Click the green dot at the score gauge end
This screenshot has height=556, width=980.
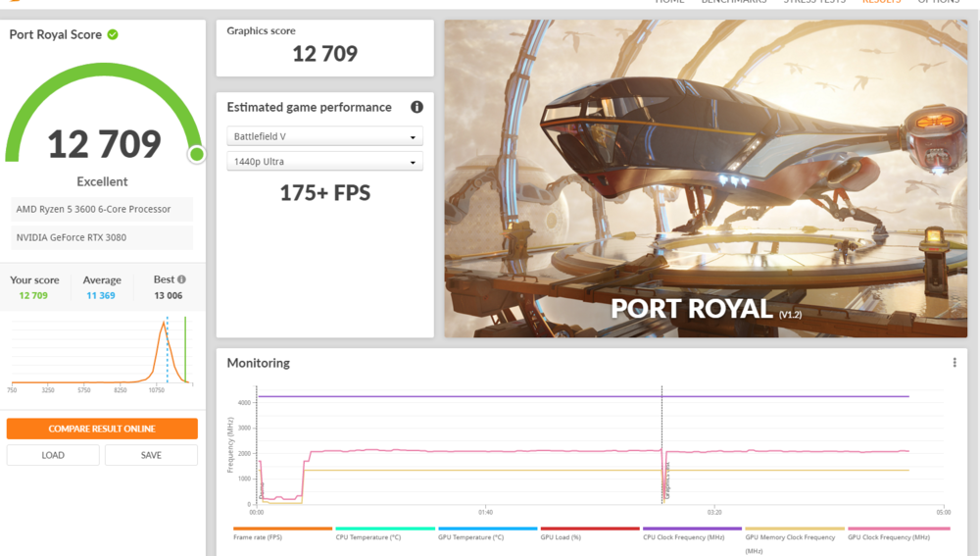196,154
